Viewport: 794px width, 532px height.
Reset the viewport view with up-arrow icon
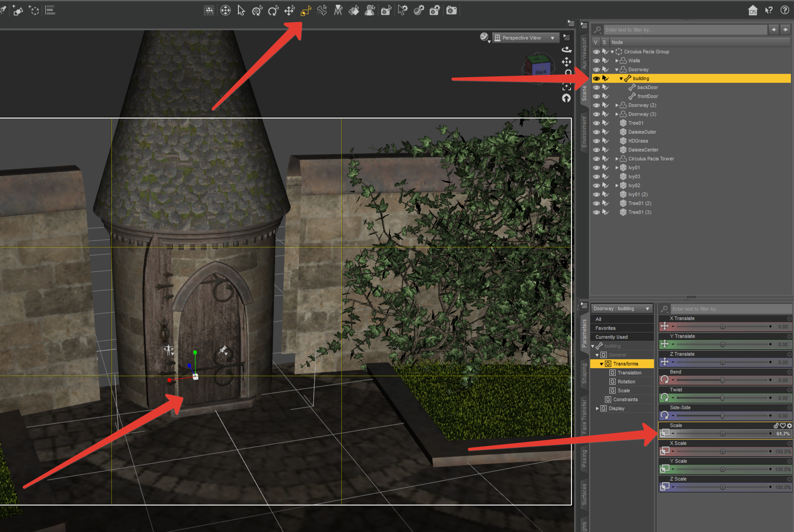point(566,98)
